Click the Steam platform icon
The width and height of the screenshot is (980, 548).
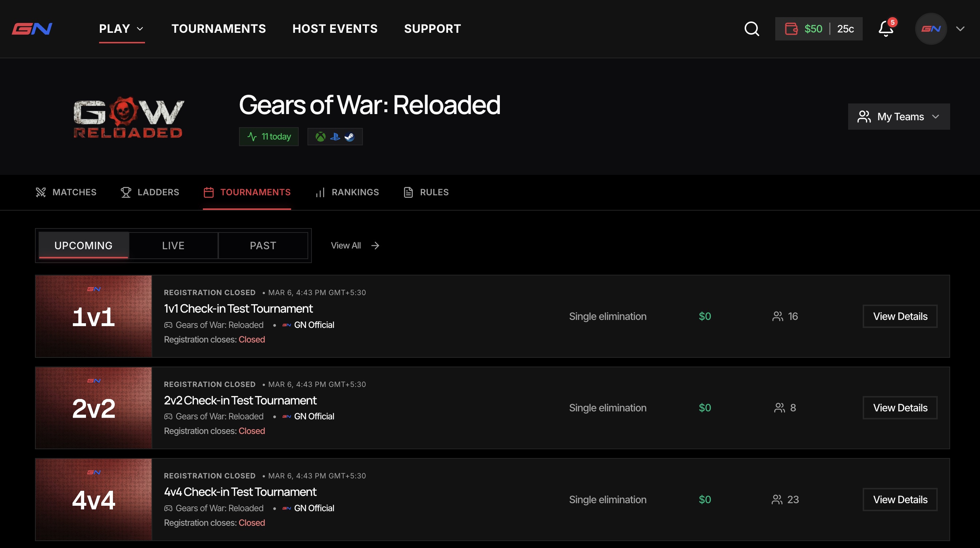coord(349,137)
